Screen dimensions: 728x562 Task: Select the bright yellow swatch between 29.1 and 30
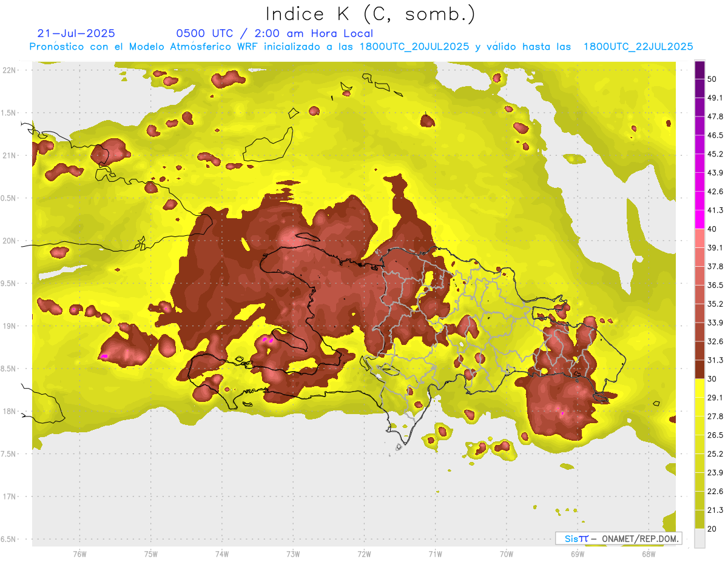[699, 388]
